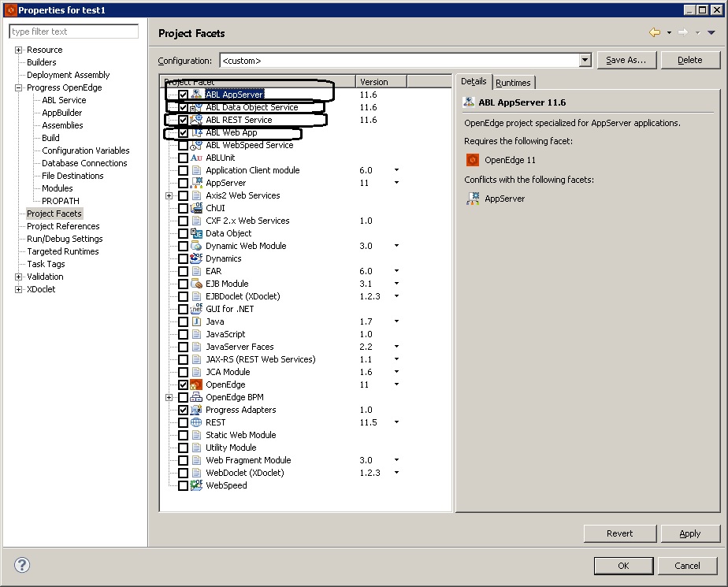Switch to the Runtimes tab

(x=513, y=83)
